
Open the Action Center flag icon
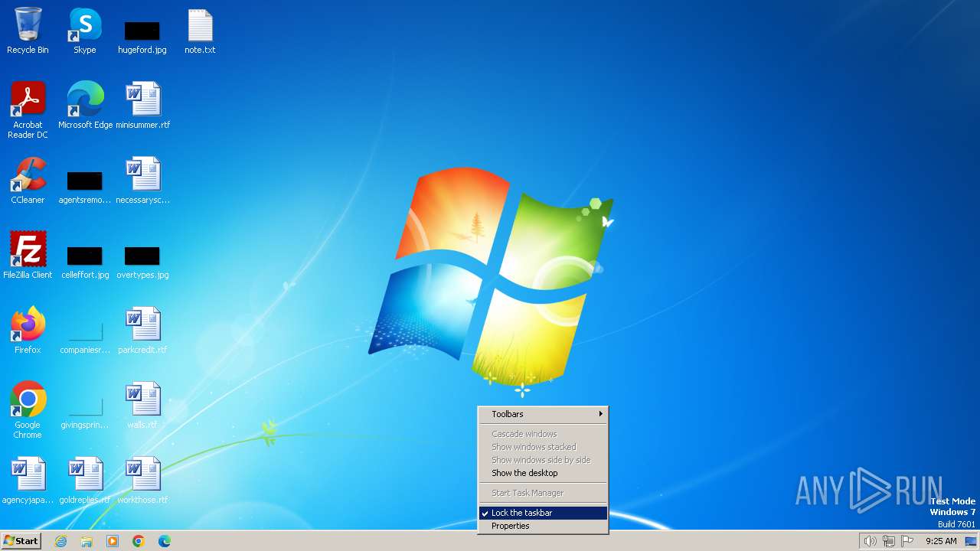[908, 541]
